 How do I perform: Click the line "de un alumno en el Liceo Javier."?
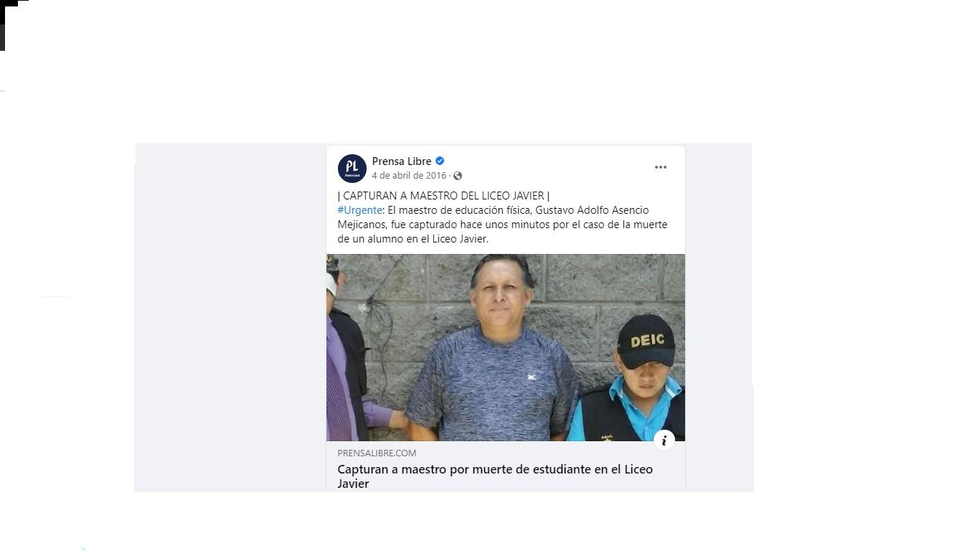(x=413, y=239)
